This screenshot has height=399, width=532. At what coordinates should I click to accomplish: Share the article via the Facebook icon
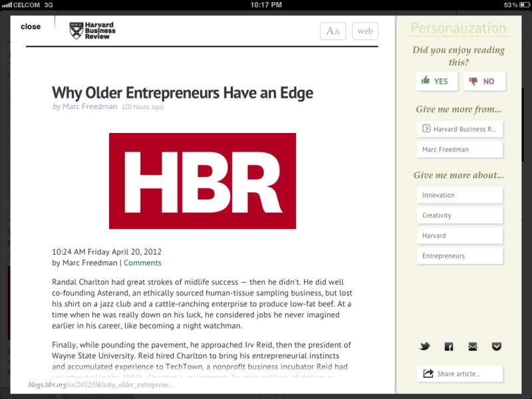point(448,346)
